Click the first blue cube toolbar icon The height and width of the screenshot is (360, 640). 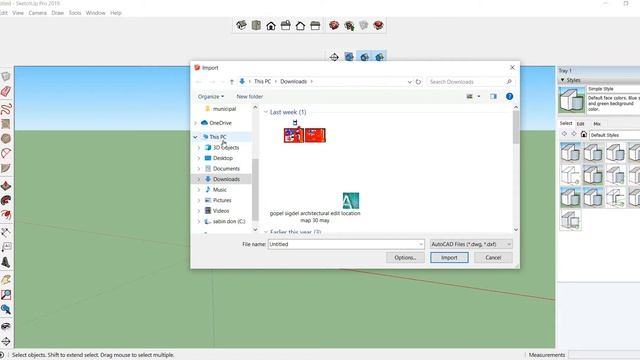[349, 57]
